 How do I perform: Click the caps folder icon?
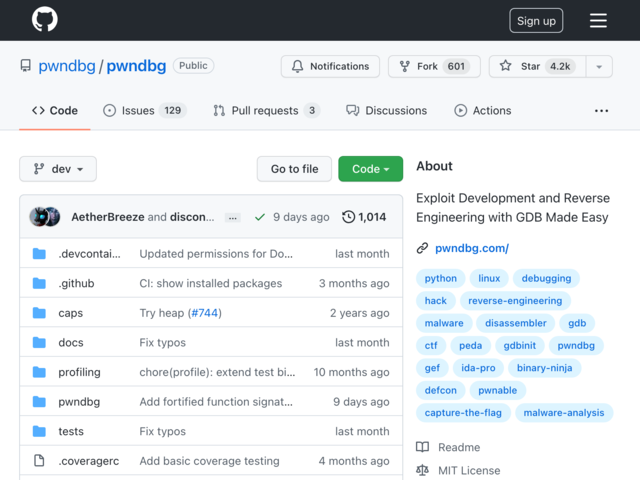39,313
